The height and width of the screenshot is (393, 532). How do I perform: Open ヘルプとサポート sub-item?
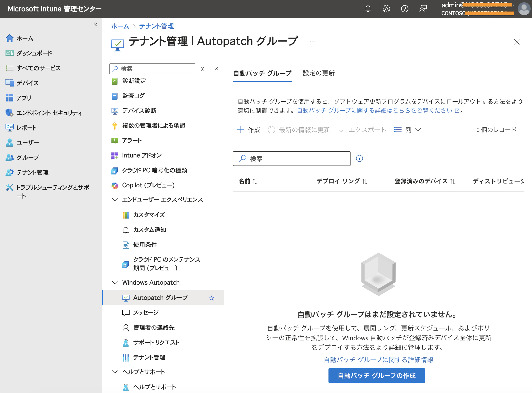149,387
